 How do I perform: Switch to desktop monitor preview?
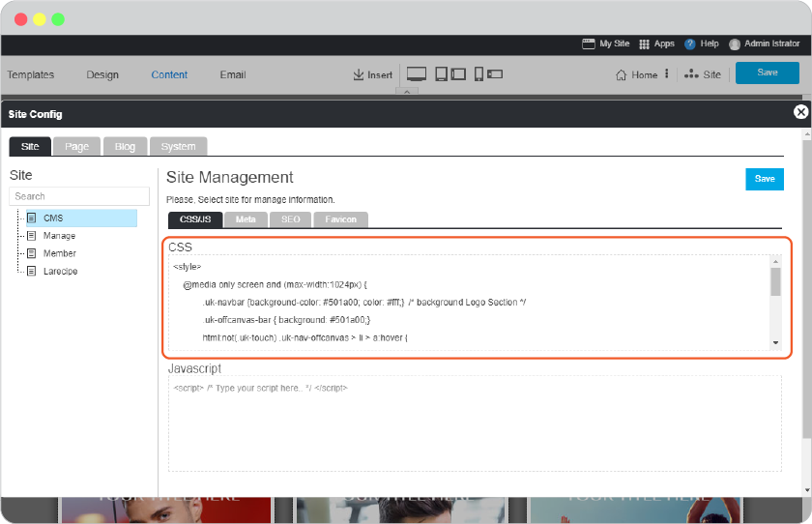pos(417,74)
